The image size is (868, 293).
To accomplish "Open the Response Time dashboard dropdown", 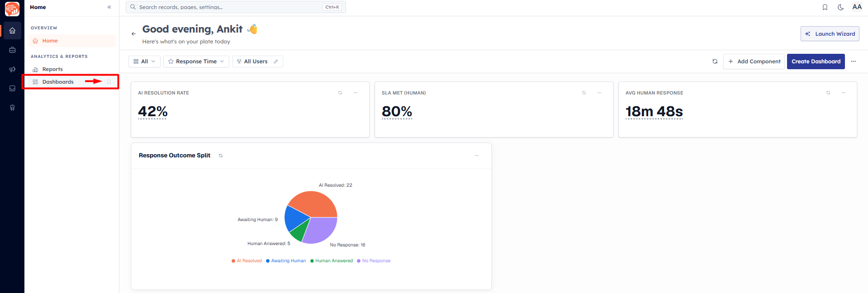I will point(196,61).
